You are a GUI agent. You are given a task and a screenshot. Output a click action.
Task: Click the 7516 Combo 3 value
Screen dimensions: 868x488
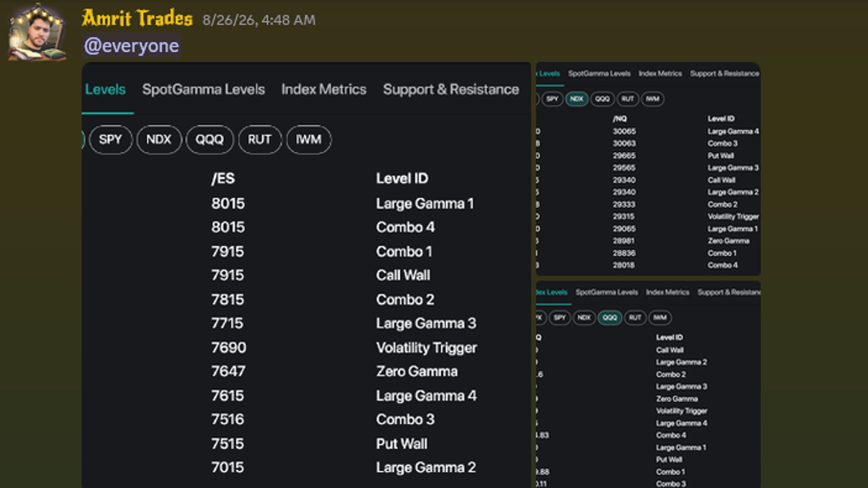point(228,419)
